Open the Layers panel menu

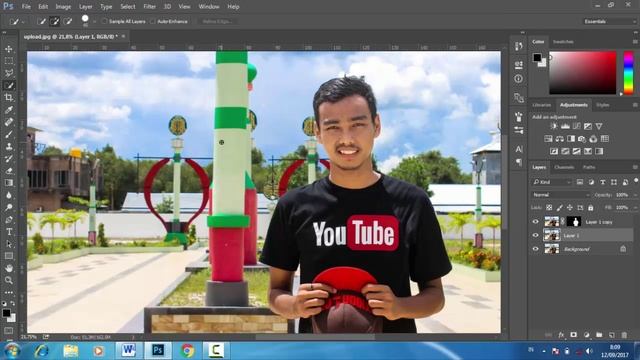pyautogui.click(x=635, y=167)
